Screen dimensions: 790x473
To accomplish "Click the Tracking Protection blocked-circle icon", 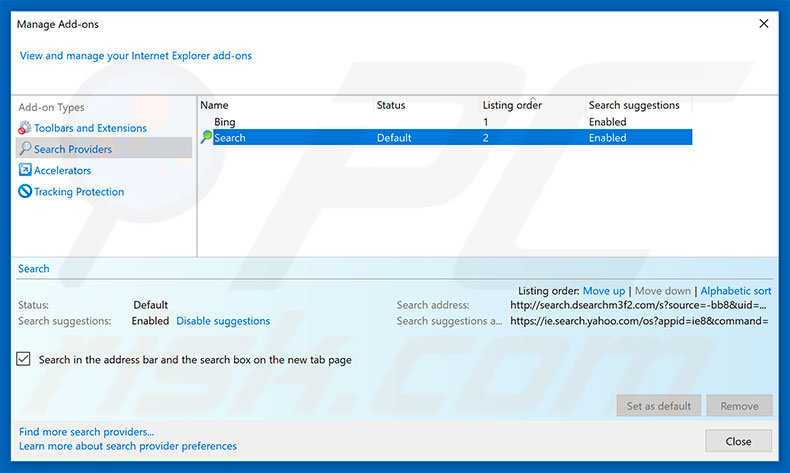I will point(25,191).
